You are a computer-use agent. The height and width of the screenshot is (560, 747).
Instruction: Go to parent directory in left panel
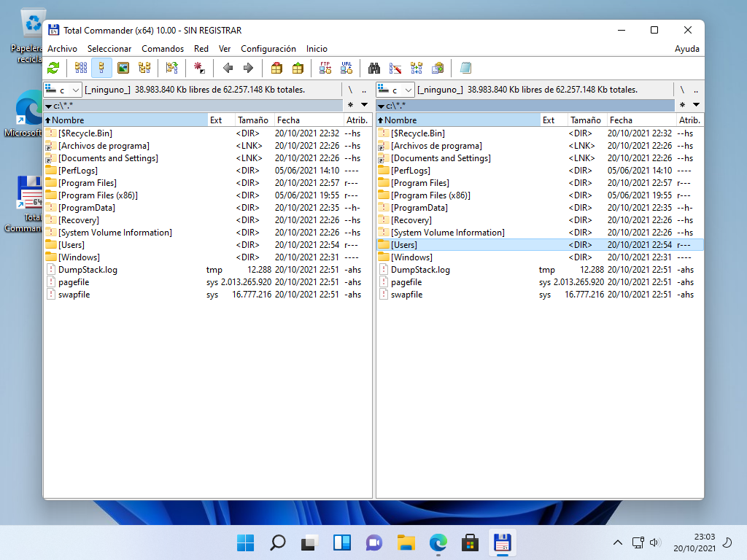(364, 90)
